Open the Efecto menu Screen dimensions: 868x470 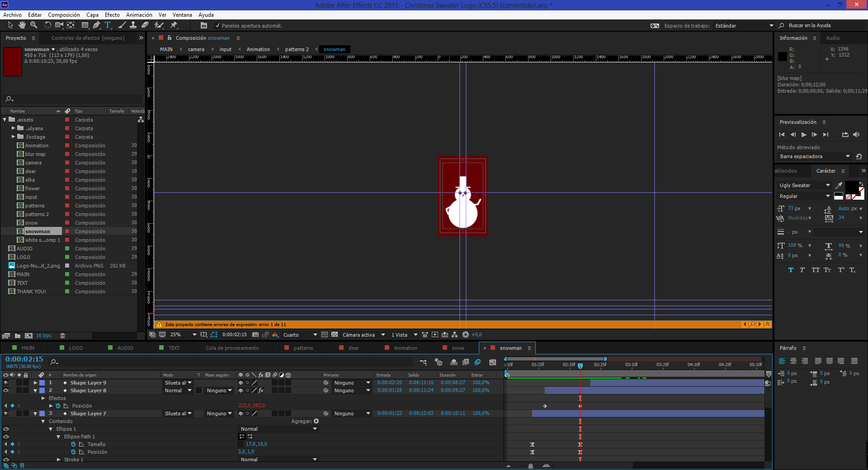[x=112, y=15]
